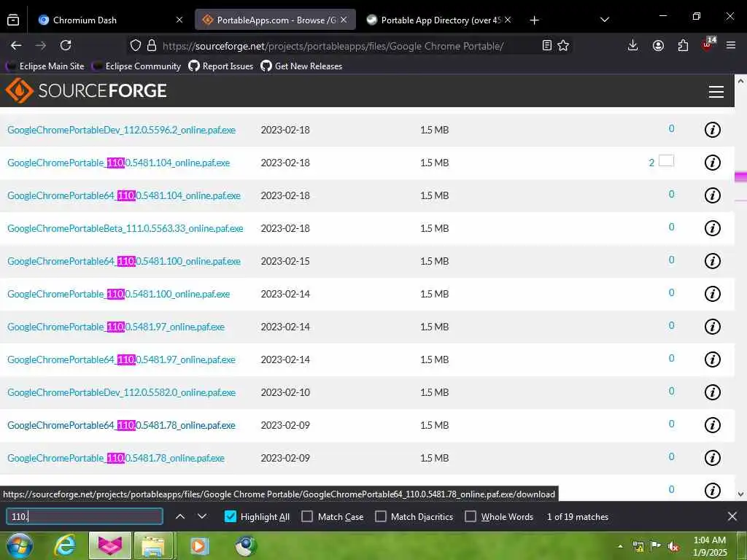The image size is (747, 560).
Task: Close the find bar
Action: (x=732, y=516)
